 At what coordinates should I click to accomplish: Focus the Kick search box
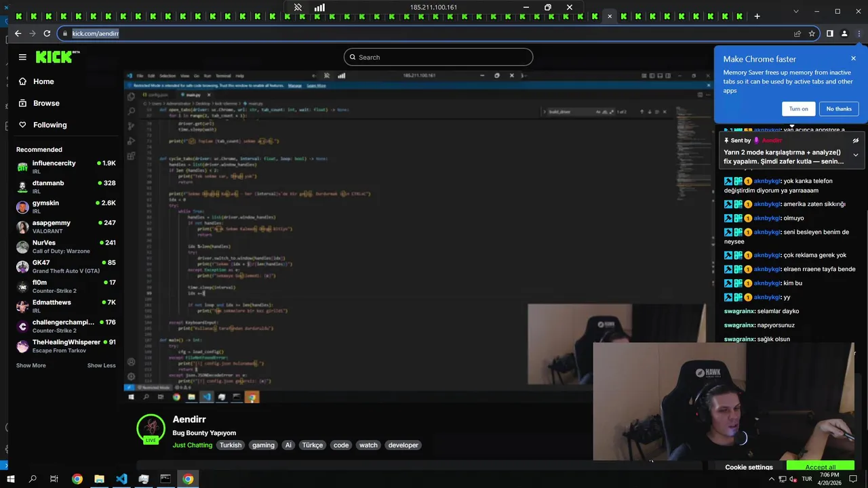coord(438,57)
